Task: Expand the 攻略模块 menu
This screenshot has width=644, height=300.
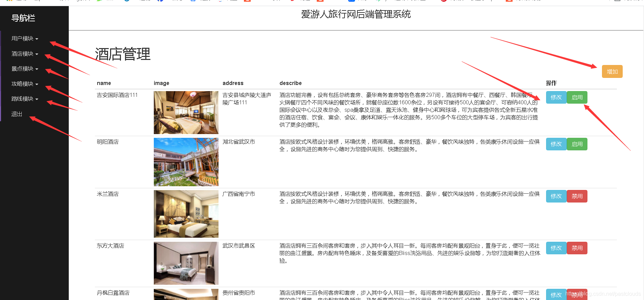Action: pos(25,84)
